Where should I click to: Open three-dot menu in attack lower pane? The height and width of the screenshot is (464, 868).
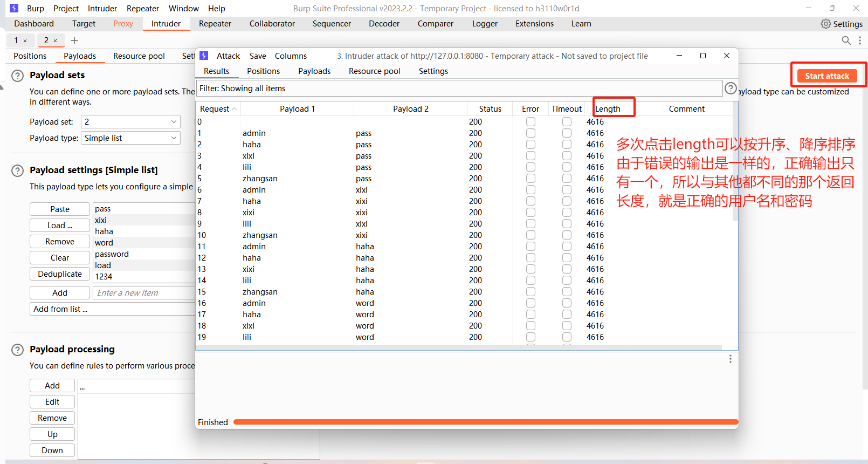pyautogui.click(x=731, y=359)
